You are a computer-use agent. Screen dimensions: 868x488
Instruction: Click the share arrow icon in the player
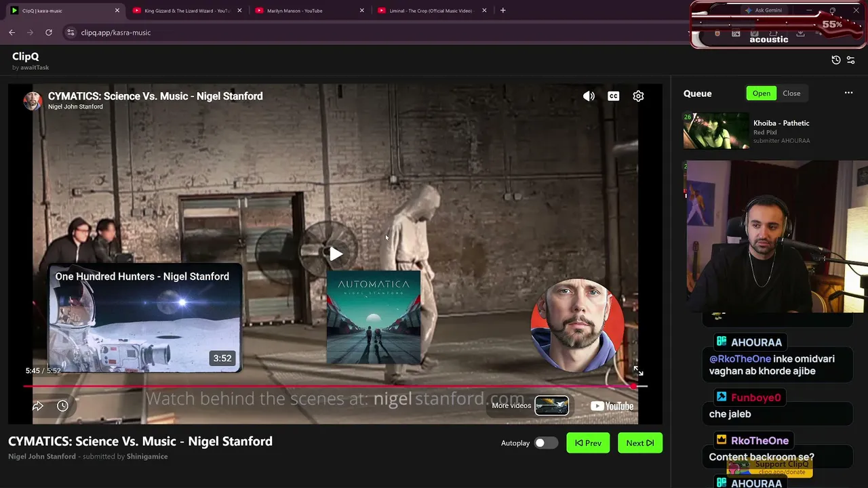(x=38, y=406)
